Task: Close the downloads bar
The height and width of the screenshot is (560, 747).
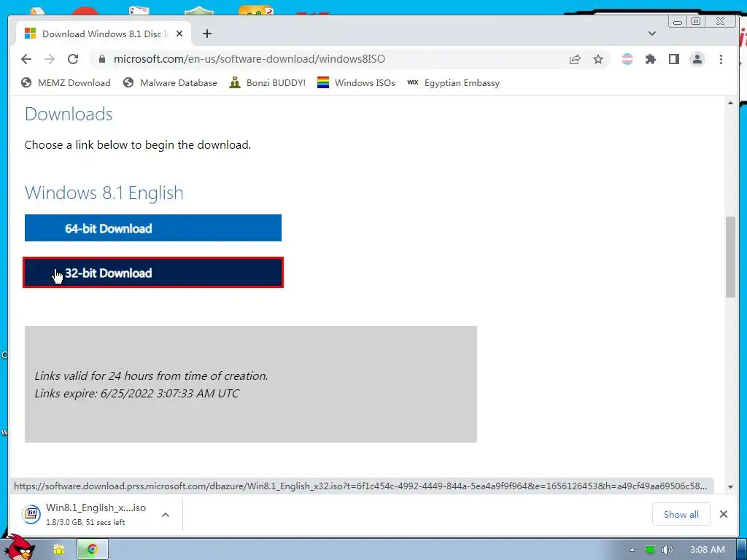Action: pyautogui.click(x=723, y=514)
